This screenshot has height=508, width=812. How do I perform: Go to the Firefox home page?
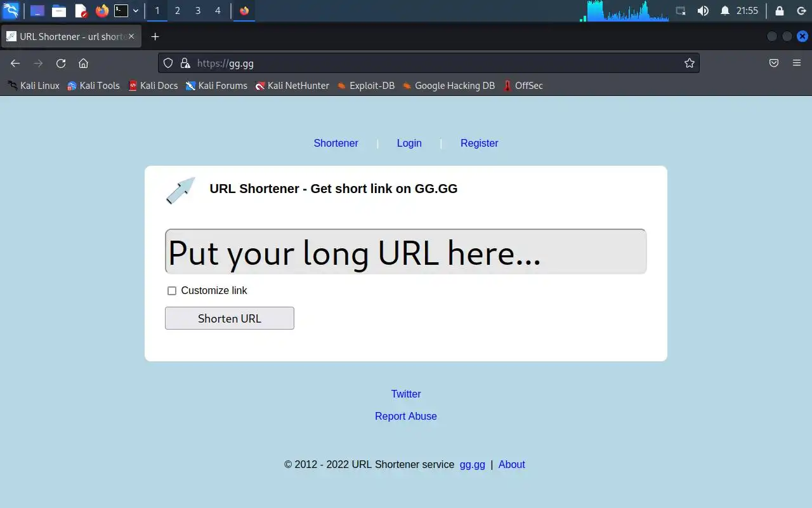pos(83,63)
